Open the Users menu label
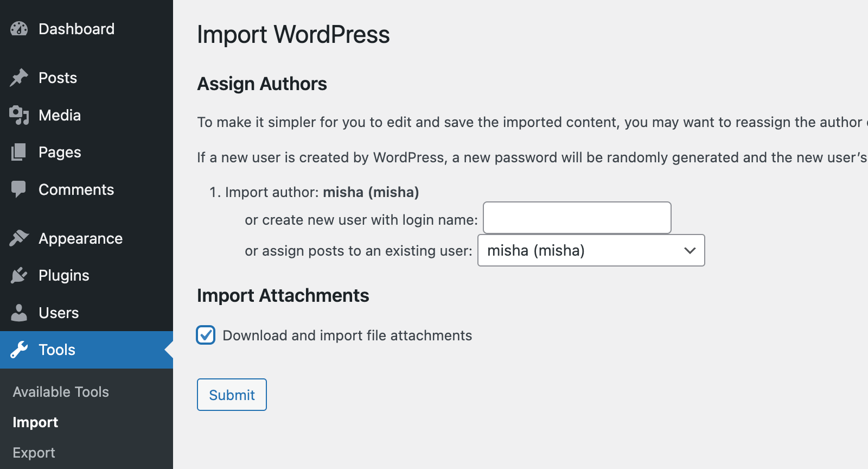 point(59,313)
